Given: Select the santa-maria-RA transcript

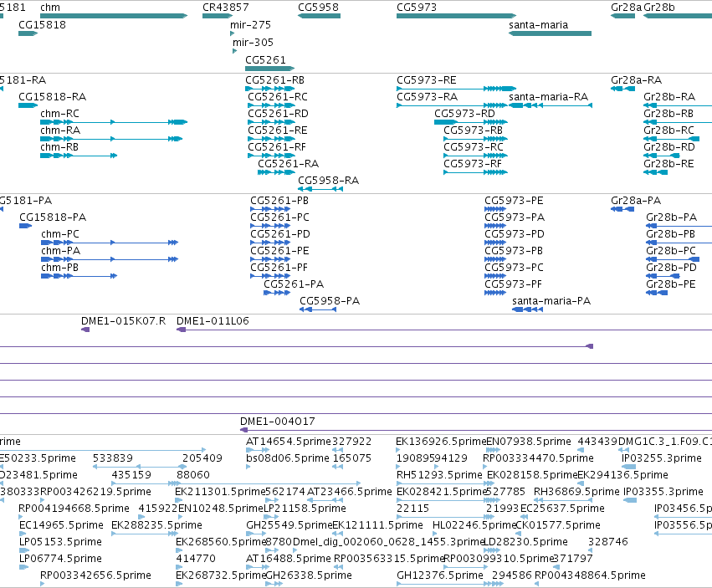Looking at the screenshot, I should point(550,105).
